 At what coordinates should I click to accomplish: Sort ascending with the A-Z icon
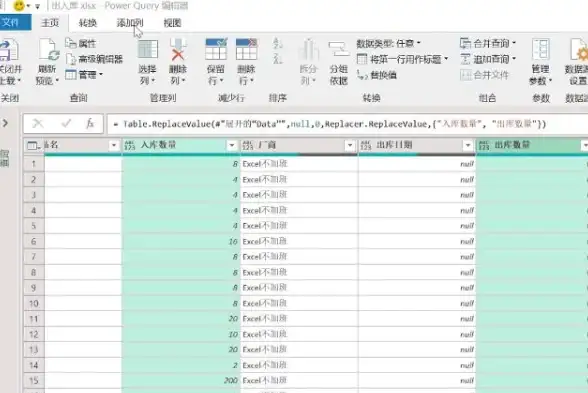[x=278, y=43]
